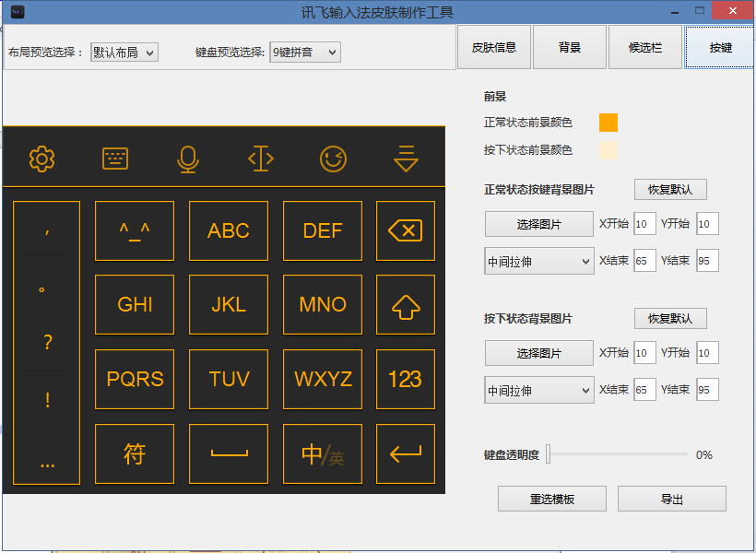Switch to the 候选栏 tab

click(x=645, y=47)
